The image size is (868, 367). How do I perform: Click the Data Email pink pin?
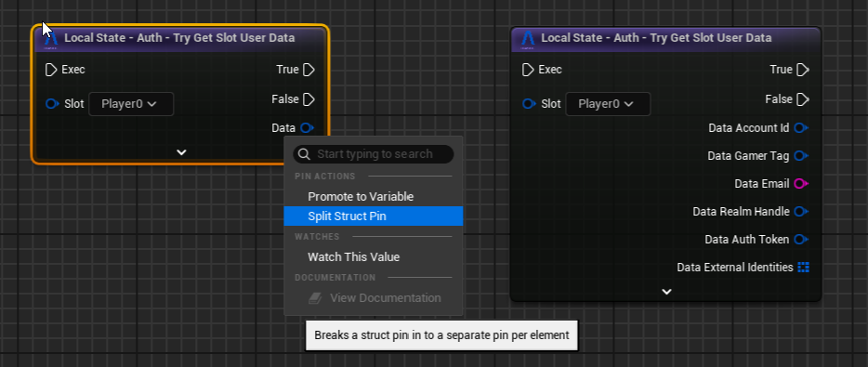click(x=801, y=184)
